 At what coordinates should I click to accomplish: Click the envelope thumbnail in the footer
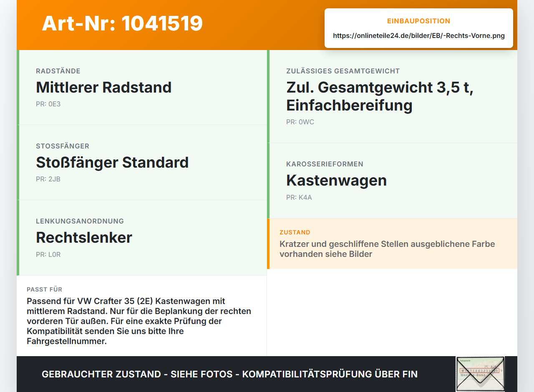point(480,374)
